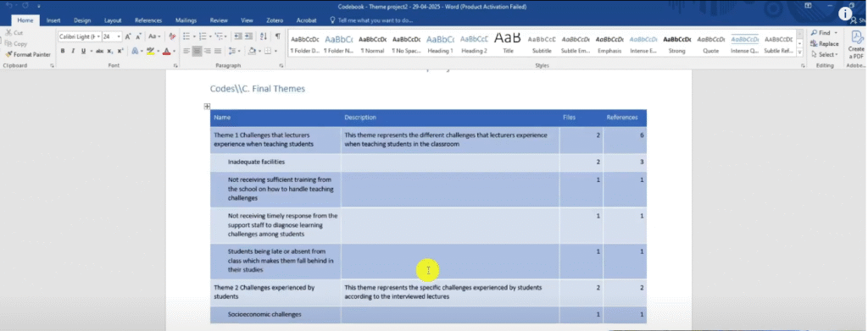This screenshot has width=868, height=331.
Task: Open the font color palette arrow
Action: click(174, 51)
